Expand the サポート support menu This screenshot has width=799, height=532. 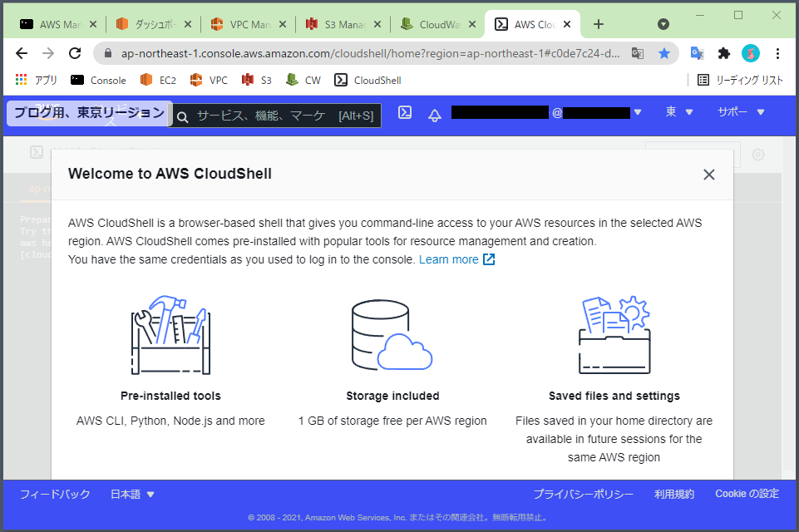pyautogui.click(x=741, y=111)
